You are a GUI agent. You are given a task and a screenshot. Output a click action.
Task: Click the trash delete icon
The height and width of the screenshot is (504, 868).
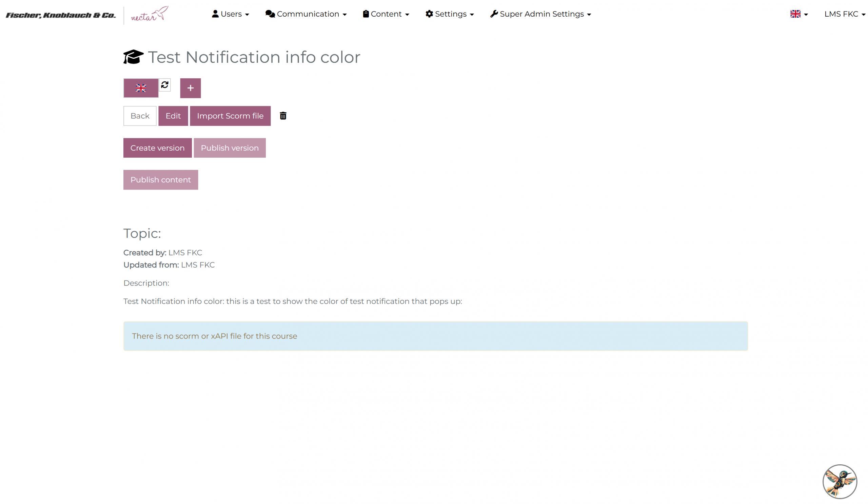pos(283,116)
